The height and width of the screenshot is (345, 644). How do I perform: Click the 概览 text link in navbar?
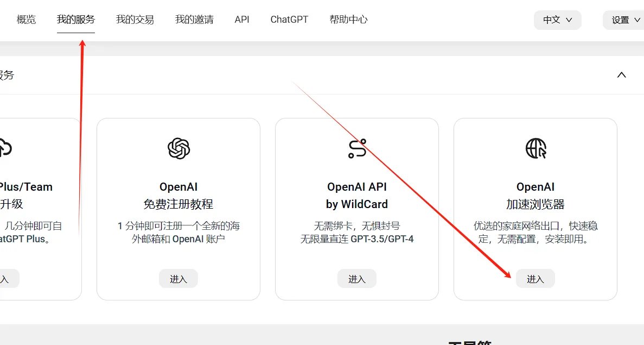click(x=27, y=20)
